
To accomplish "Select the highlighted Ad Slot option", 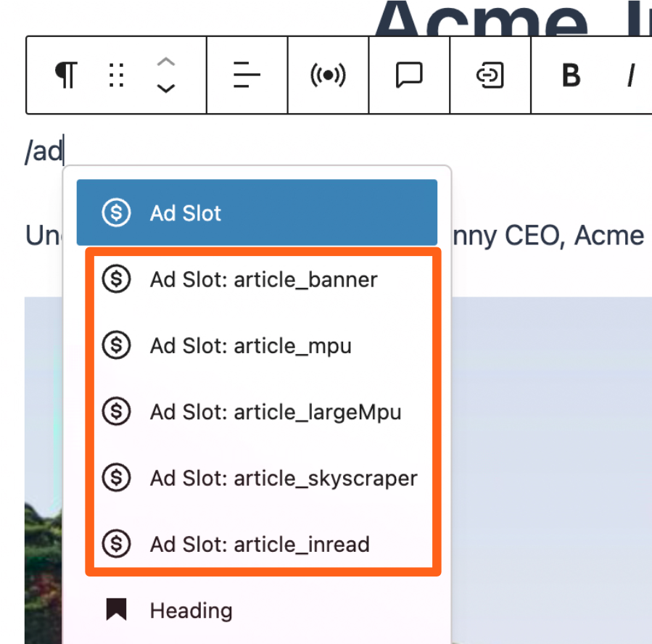I will 257,212.
